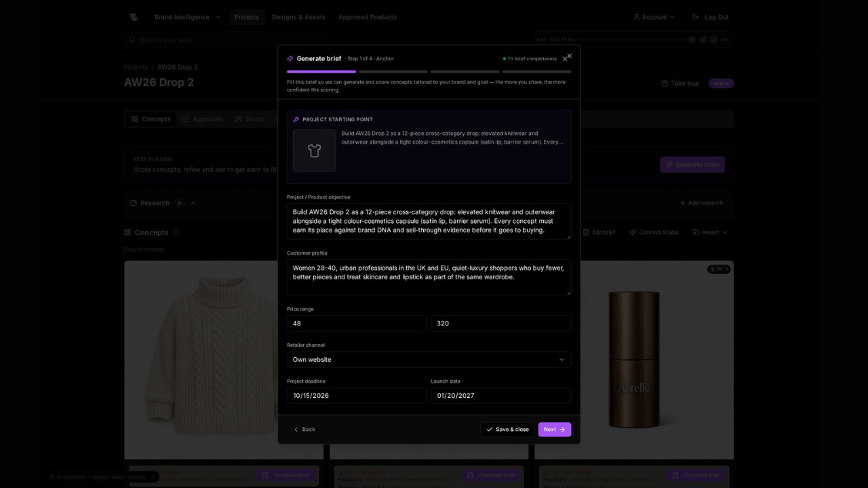Click the Add research link
The height and width of the screenshot is (488, 868).
(701, 203)
